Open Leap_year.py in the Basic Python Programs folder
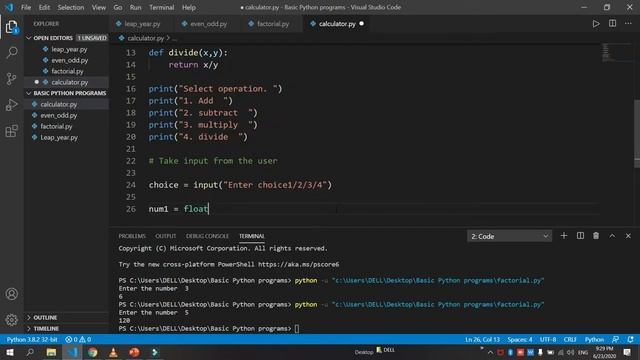 (x=67, y=137)
